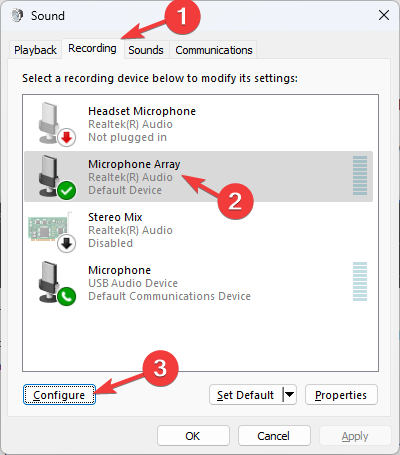Go to the Communications tab
The width and height of the screenshot is (400, 455).
click(214, 50)
